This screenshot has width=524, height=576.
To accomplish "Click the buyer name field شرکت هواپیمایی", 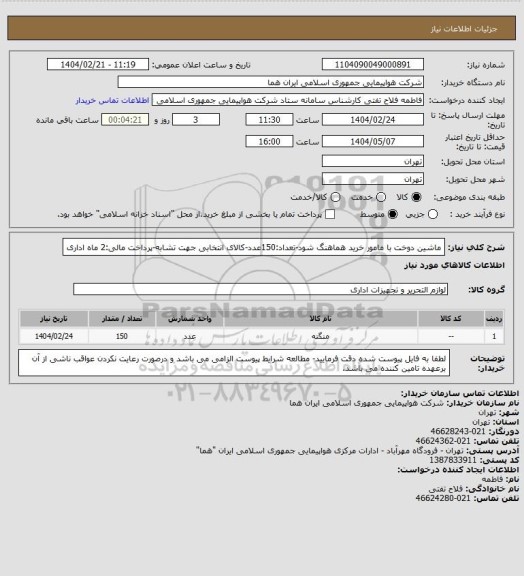I will pyautogui.click(x=270, y=82).
